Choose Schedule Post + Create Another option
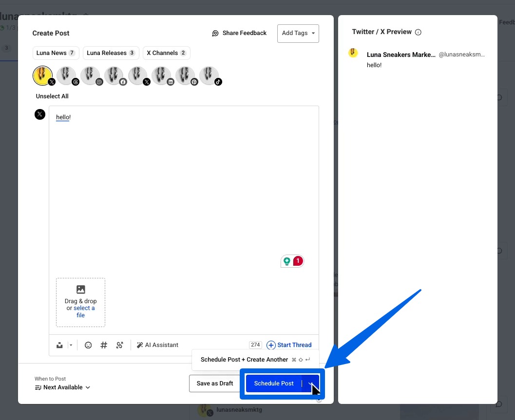This screenshot has width=515, height=420. (243, 359)
